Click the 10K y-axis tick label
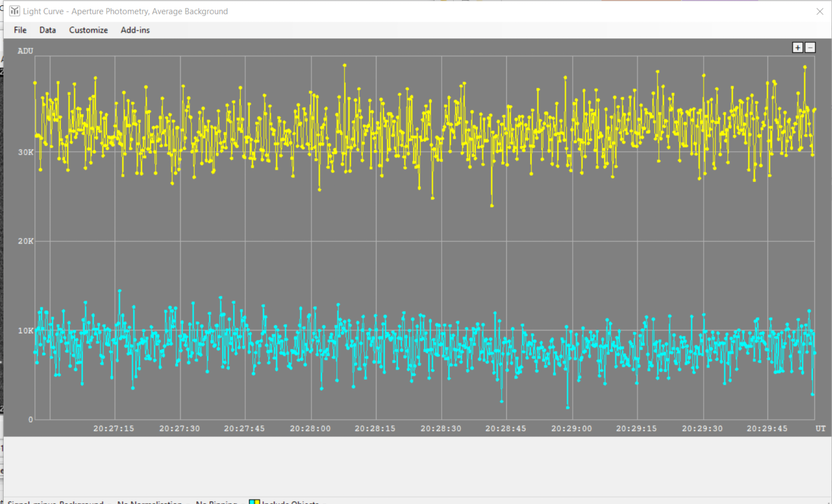The width and height of the screenshot is (832, 504). click(x=26, y=331)
